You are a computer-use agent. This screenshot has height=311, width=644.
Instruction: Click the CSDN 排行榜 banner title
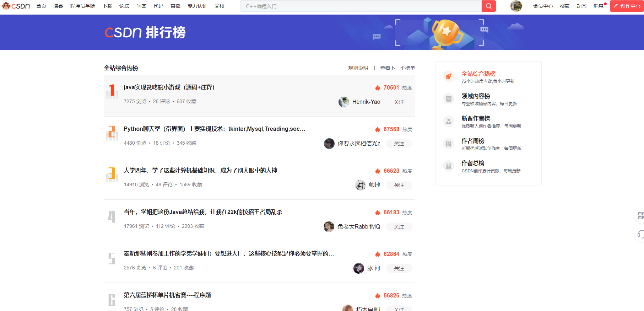click(145, 32)
